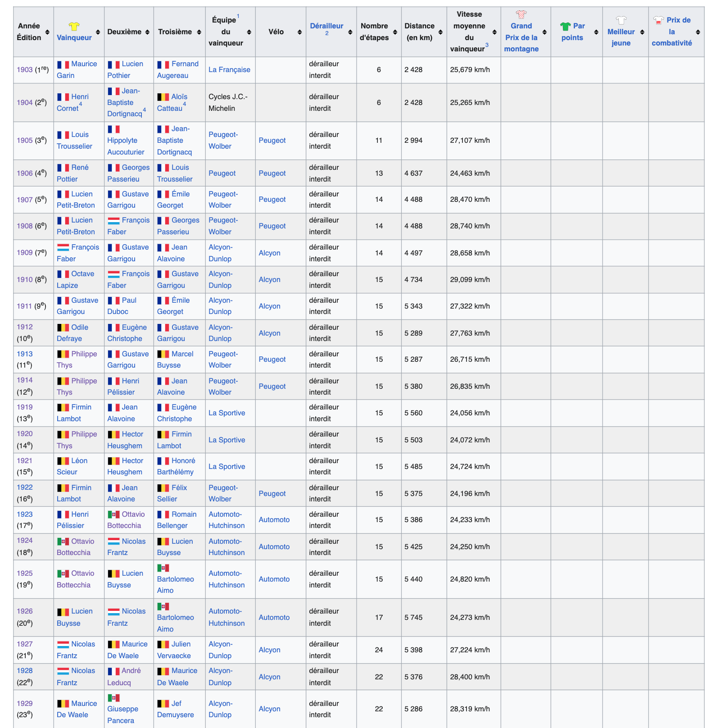Screen dimensions: 716x728
Task: Open Philippe Thys link in 1913 row
Action: pyautogui.click(x=84, y=354)
